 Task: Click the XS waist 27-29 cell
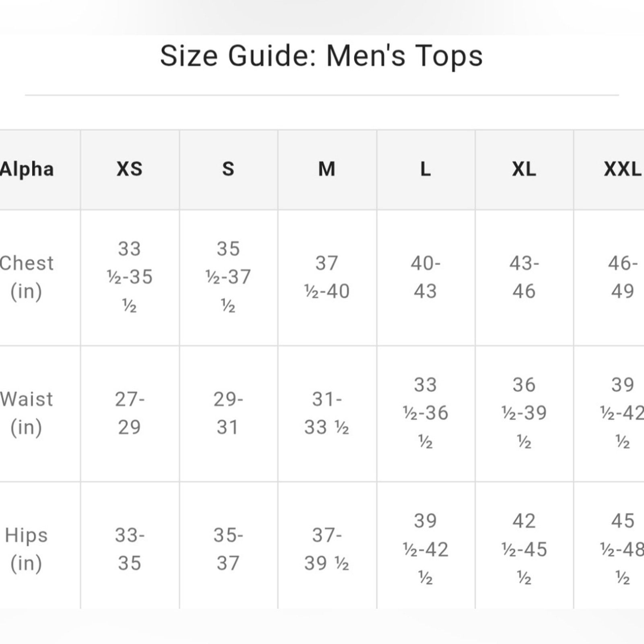pos(130,413)
